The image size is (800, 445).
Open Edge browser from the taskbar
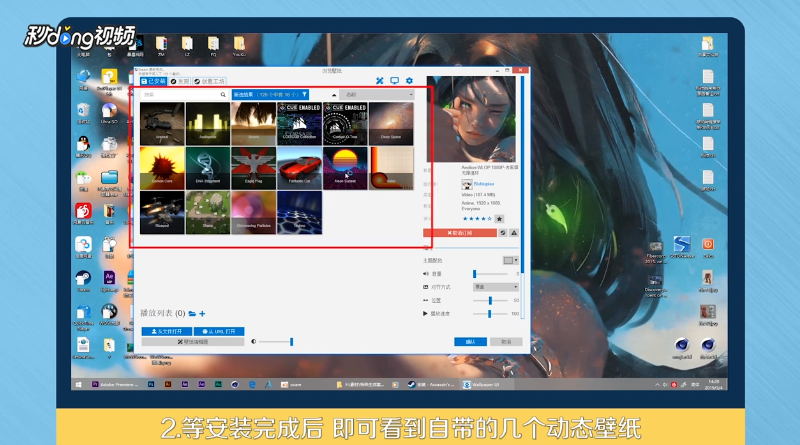(252, 384)
